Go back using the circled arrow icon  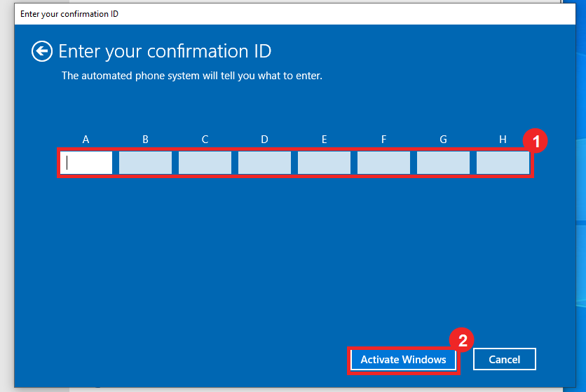click(42, 51)
